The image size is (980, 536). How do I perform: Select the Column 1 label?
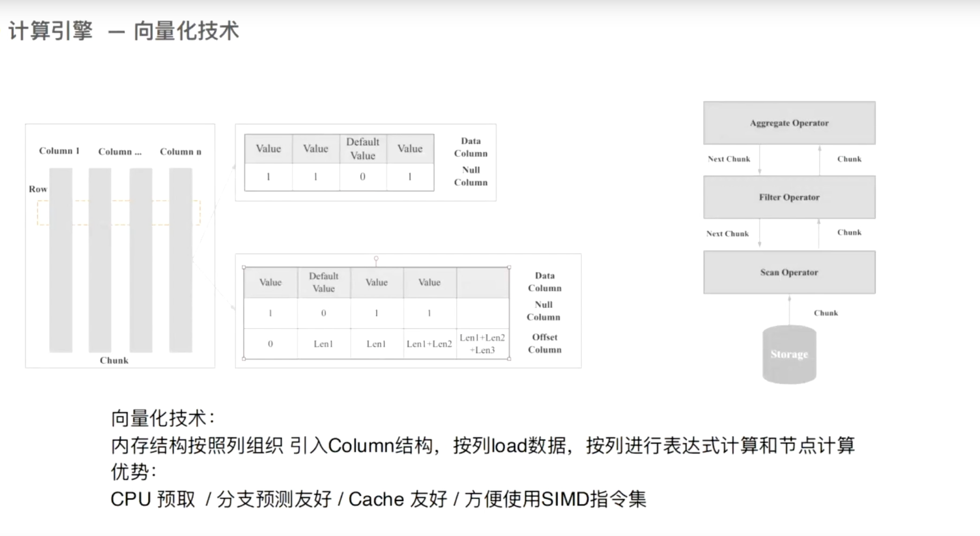click(x=59, y=151)
